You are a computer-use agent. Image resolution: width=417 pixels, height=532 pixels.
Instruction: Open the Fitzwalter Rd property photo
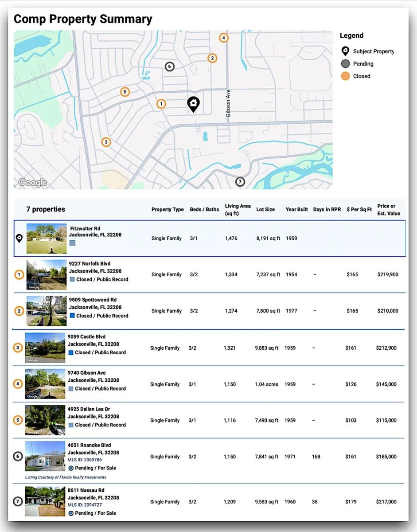tap(47, 239)
